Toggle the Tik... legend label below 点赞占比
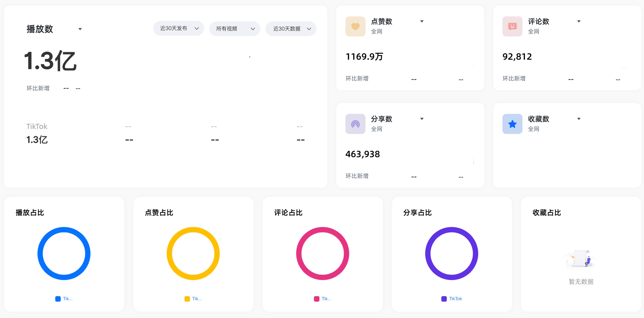The width and height of the screenshot is (644, 318). pos(197,298)
